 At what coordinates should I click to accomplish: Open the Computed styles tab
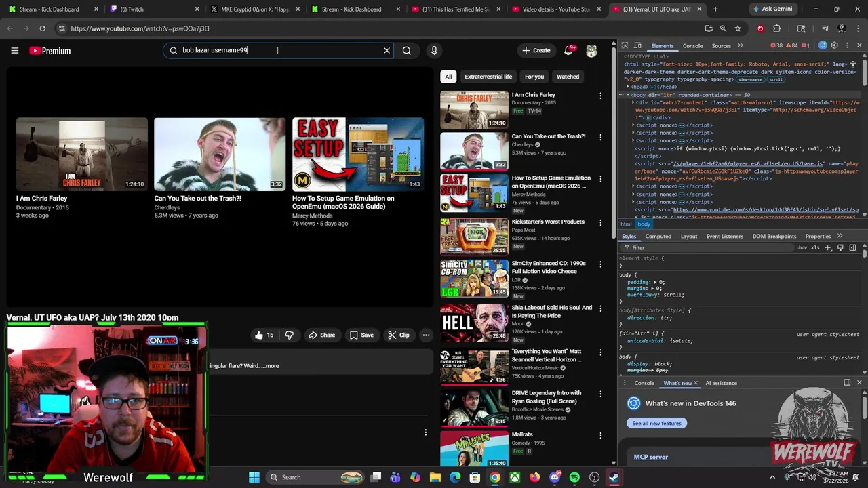coord(658,236)
